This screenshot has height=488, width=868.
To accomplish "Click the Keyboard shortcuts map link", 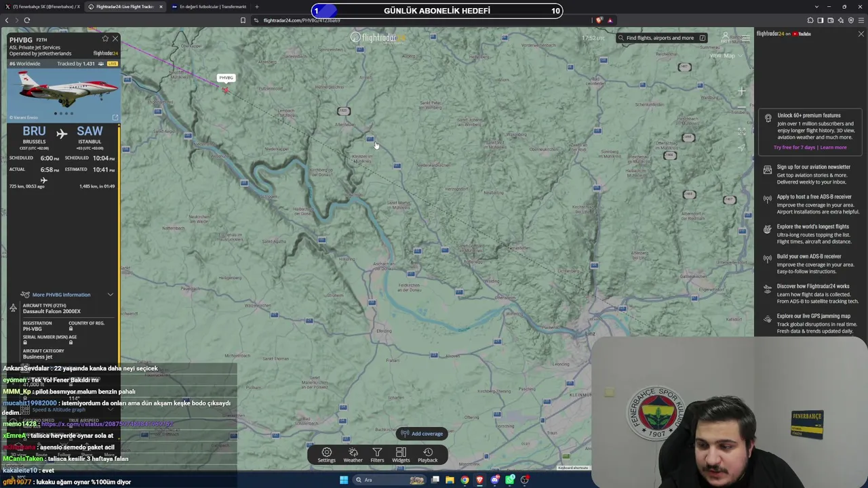I will (573, 468).
